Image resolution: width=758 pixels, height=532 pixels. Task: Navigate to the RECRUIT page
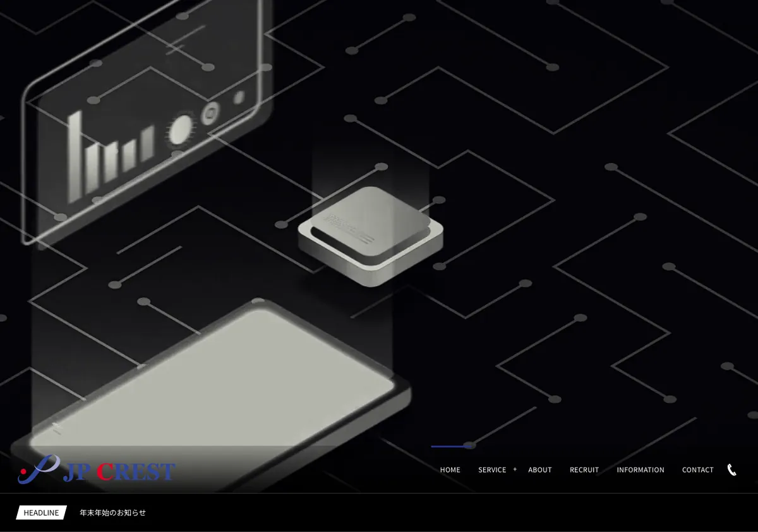pos(584,470)
